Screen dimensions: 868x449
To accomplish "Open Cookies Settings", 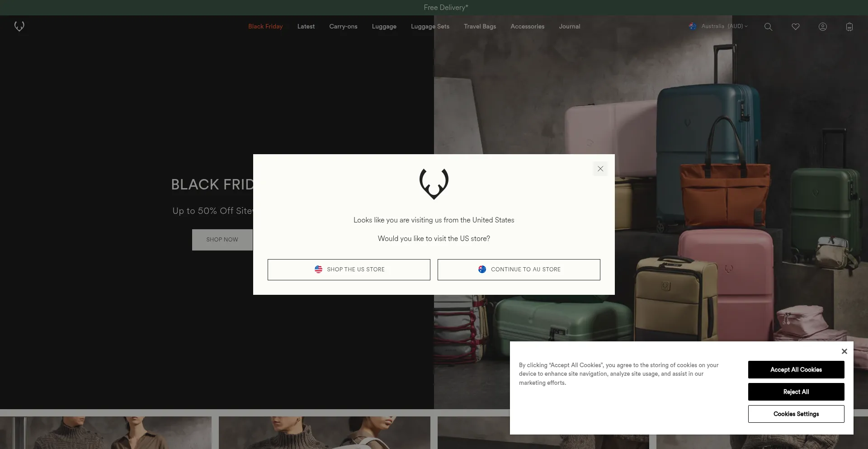I will [x=796, y=414].
